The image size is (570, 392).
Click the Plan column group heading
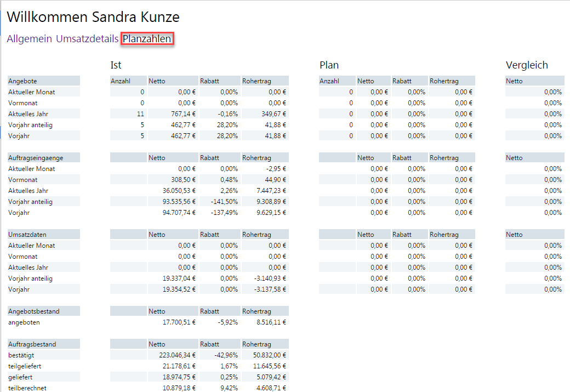(329, 65)
